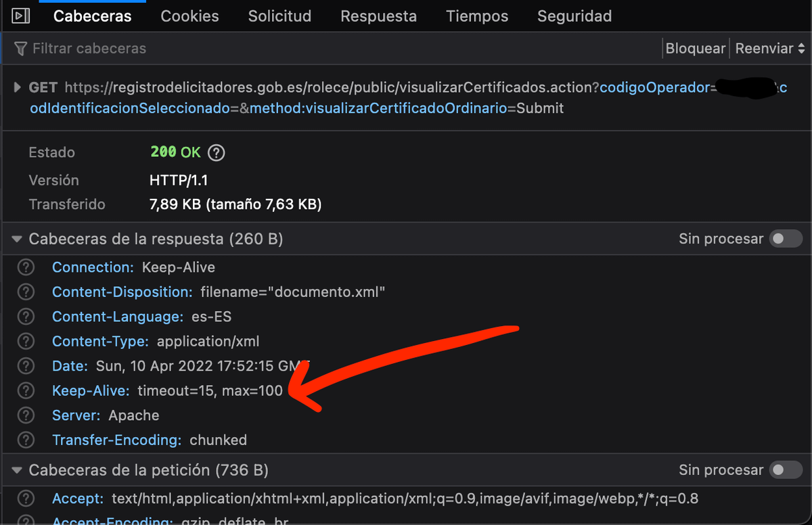Collapse Cabeceras de la petición section
Image resolution: width=812 pixels, height=525 pixels.
click(17, 470)
